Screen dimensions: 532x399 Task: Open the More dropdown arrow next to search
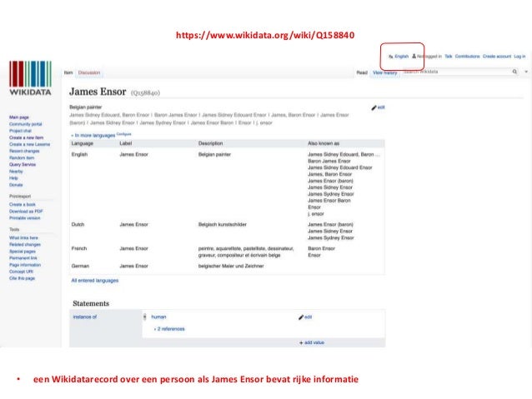(x=526, y=72)
